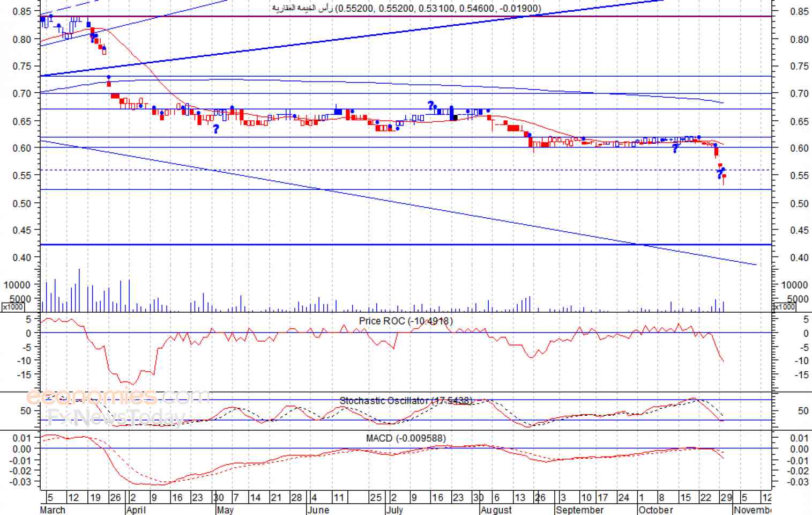812x515 pixels.
Task: Click the date label 8 in October
Action: 662,497
